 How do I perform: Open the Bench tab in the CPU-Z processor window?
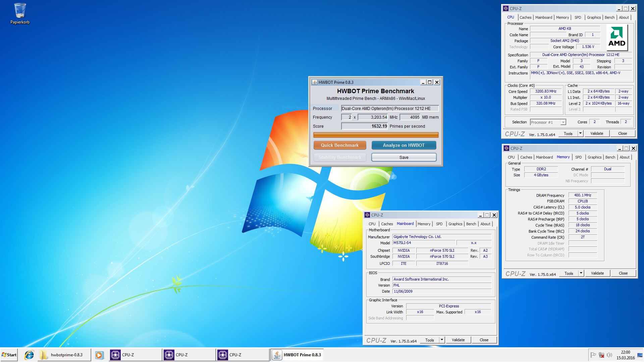609,17
